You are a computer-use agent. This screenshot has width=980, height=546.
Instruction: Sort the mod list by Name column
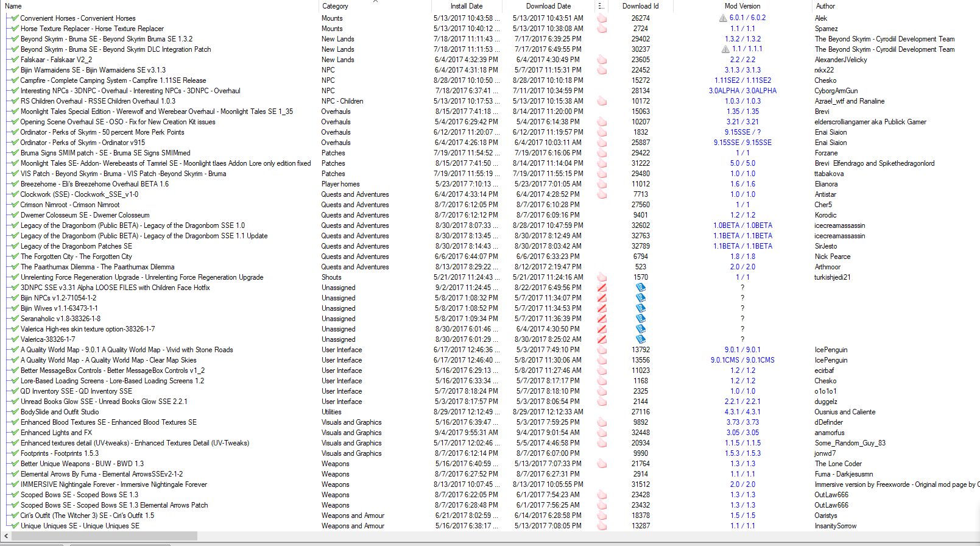(x=159, y=6)
